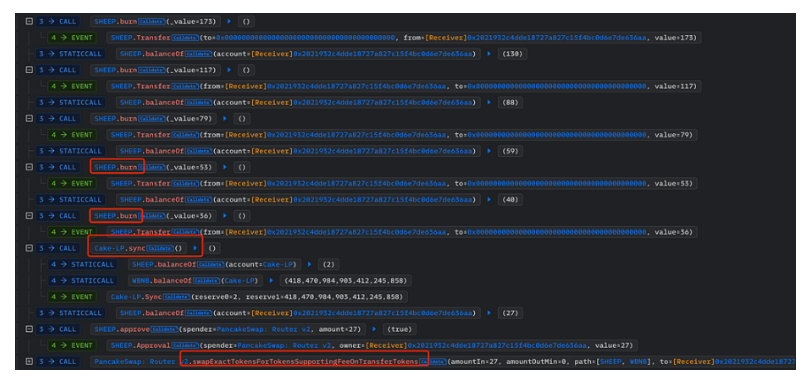The width and height of the screenshot is (809, 382).
Task: Open Calldata badge on SHEEP.balanceOf account=Cake-LP
Action: (x=211, y=264)
